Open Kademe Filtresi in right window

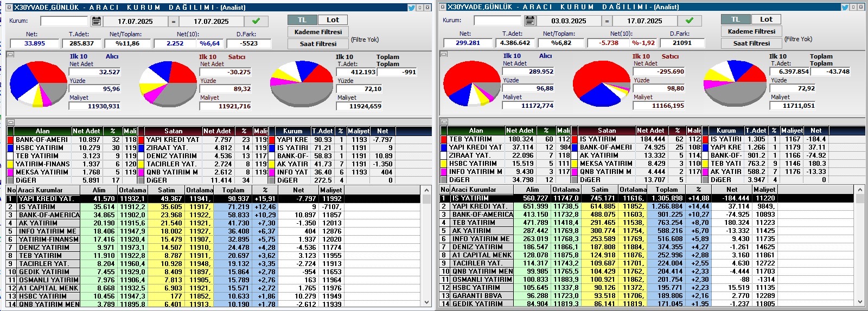coord(751,31)
